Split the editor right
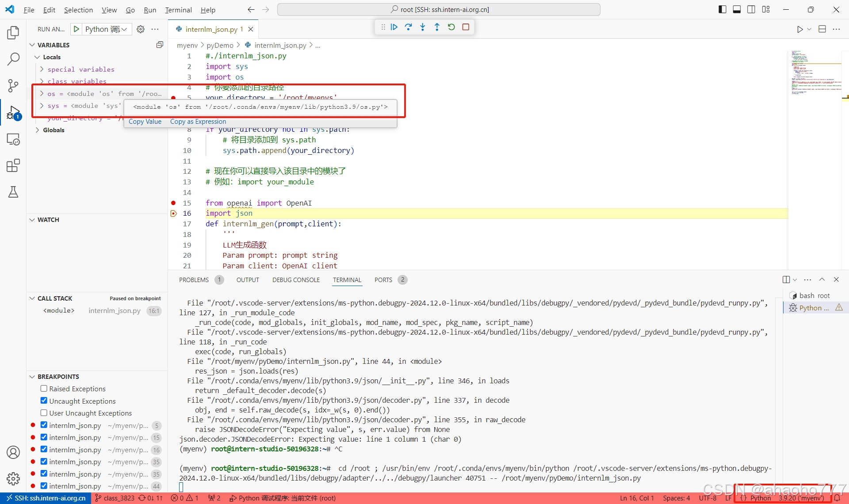849x504 pixels. click(822, 29)
